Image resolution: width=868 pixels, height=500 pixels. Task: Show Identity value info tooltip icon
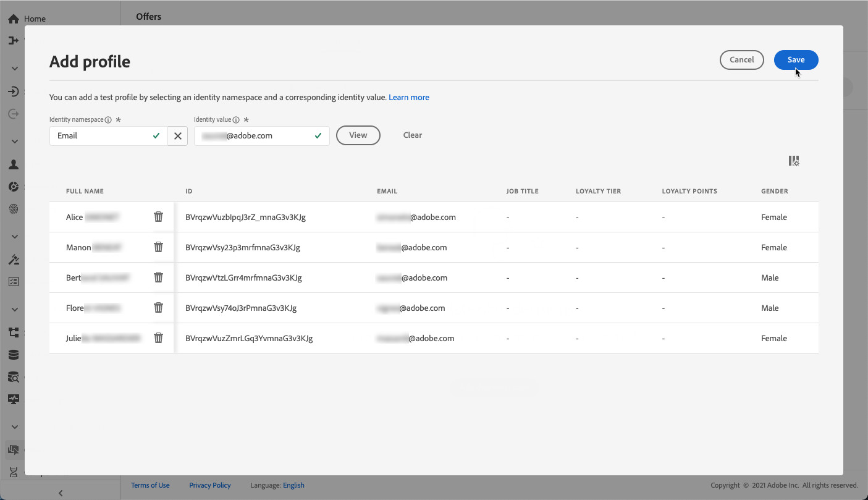(x=236, y=120)
